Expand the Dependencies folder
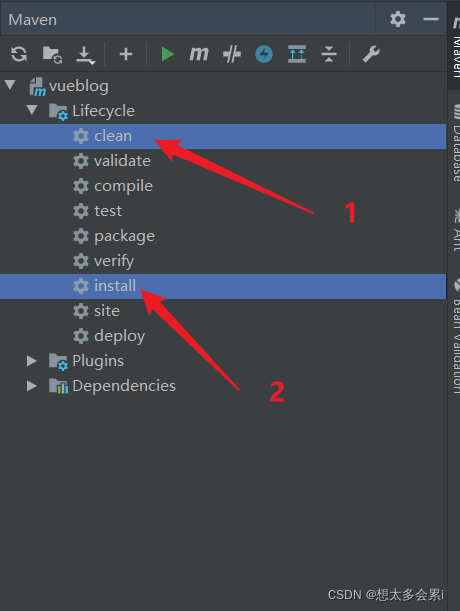Viewport: 460px width, 611px height. pos(32,386)
